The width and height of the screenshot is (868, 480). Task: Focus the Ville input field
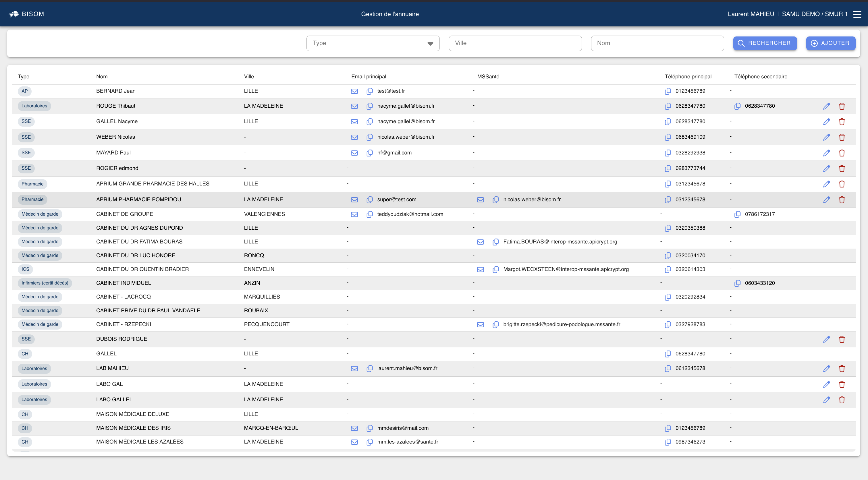[515, 43]
